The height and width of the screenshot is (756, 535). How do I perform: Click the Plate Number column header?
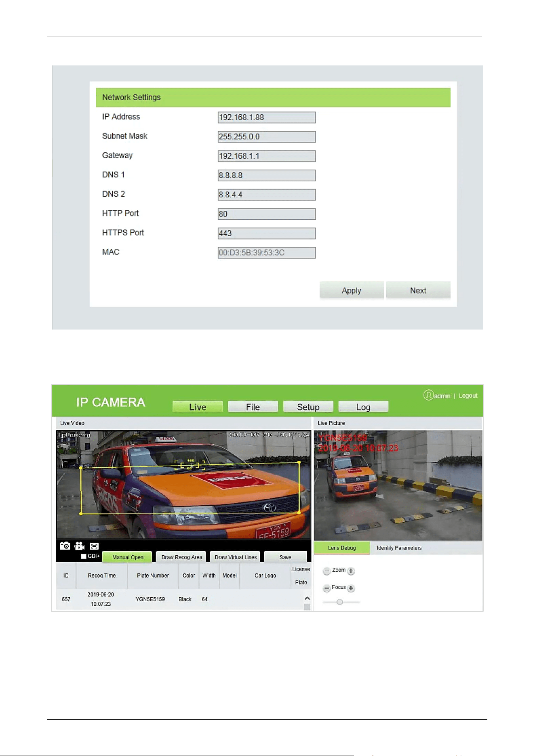(153, 575)
